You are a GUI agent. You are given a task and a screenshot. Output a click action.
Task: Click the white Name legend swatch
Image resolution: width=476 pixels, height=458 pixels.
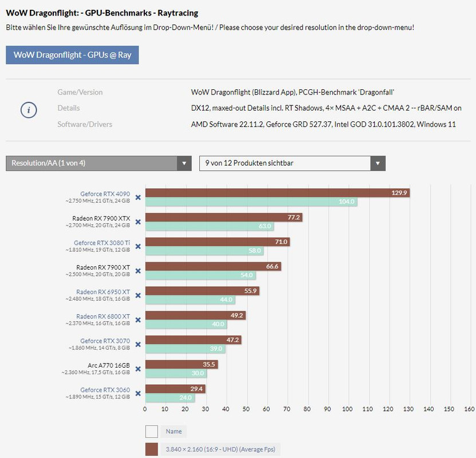(151, 431)
